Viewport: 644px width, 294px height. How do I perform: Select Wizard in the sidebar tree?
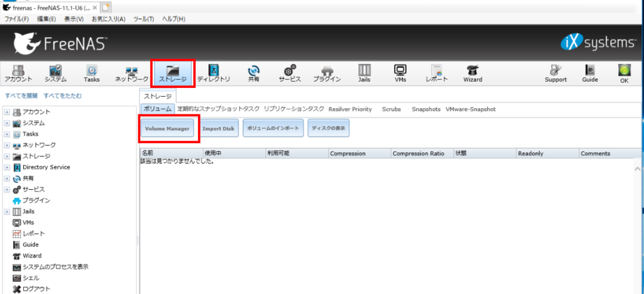point(27,256)
